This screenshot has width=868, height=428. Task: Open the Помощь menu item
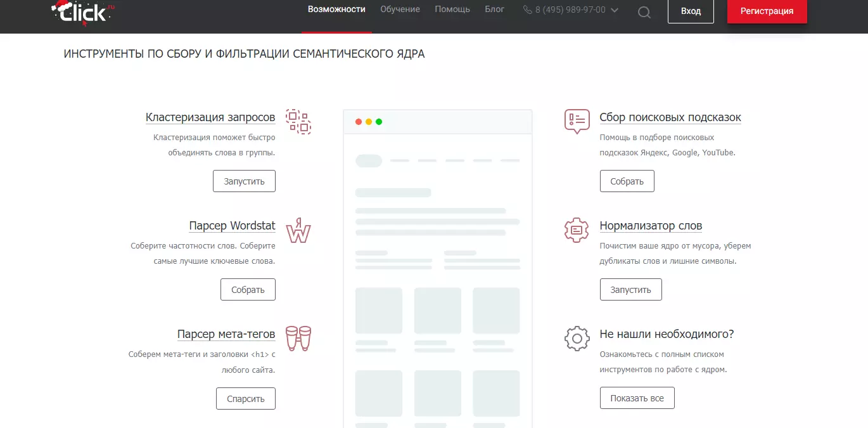point(452,10)
